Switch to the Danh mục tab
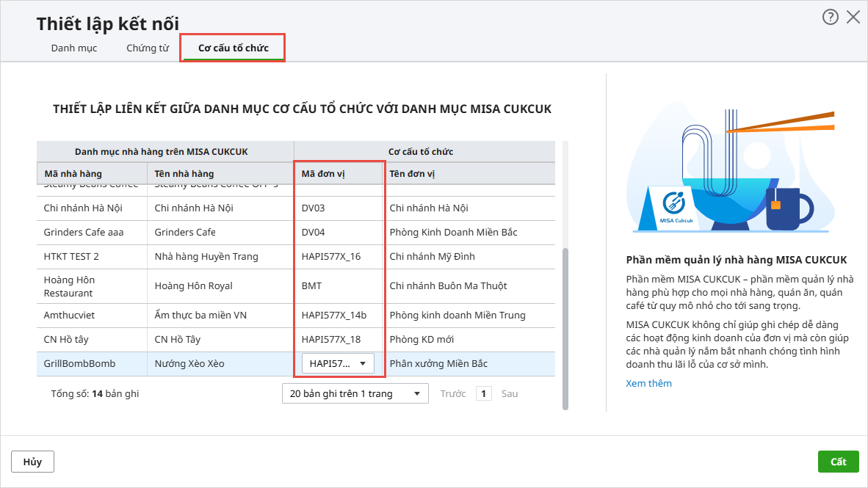This screenshot has width=868, height=488. [x=74, y=48]
